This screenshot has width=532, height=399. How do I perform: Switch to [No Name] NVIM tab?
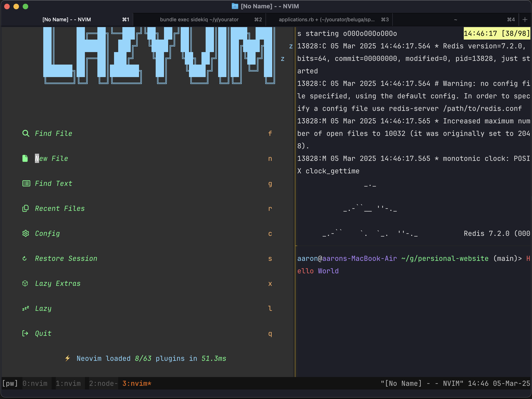67,19
